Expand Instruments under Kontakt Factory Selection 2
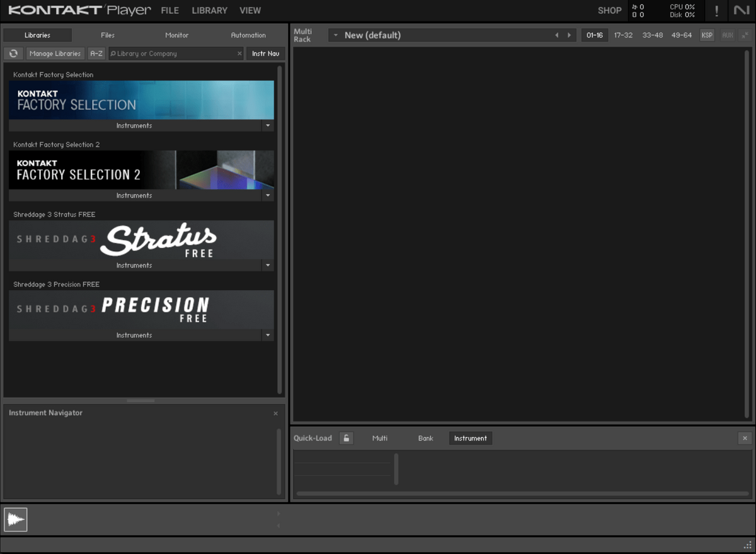Viewport: 756px width, 554px height. [x=134, y=195]
